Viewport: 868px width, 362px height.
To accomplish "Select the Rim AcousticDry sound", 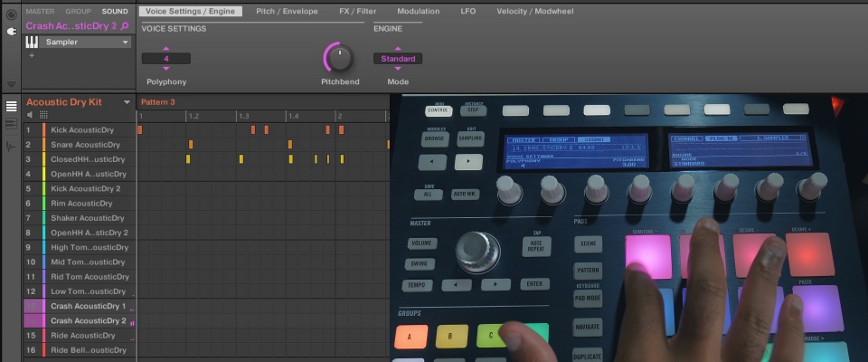I will pos(81,204).
